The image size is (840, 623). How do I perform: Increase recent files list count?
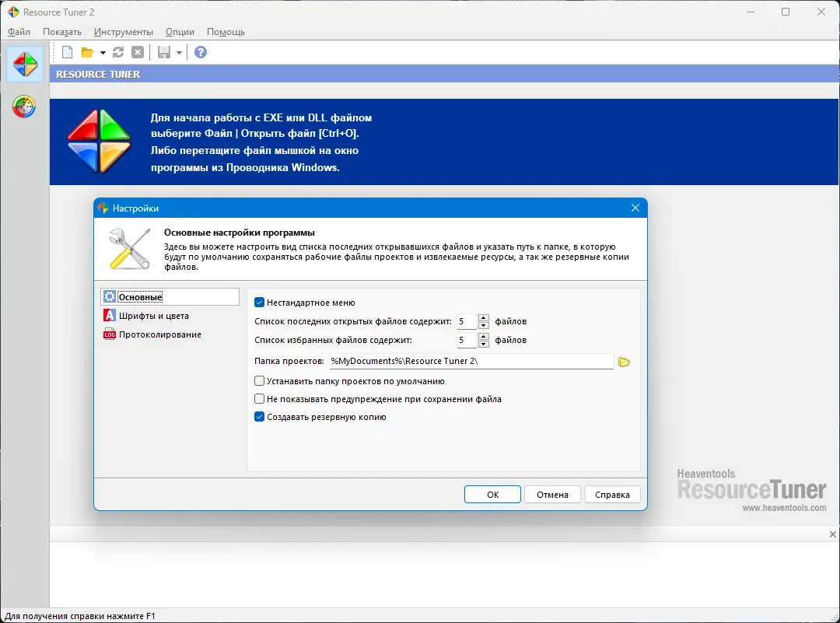pyautogui.click(x=483, y=317)
